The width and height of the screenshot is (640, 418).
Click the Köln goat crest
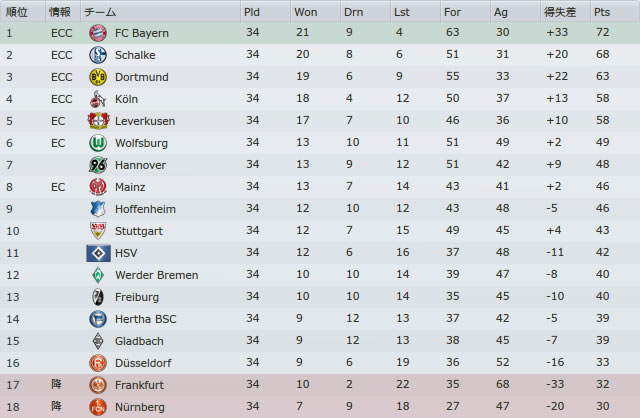tap(98, 99)
